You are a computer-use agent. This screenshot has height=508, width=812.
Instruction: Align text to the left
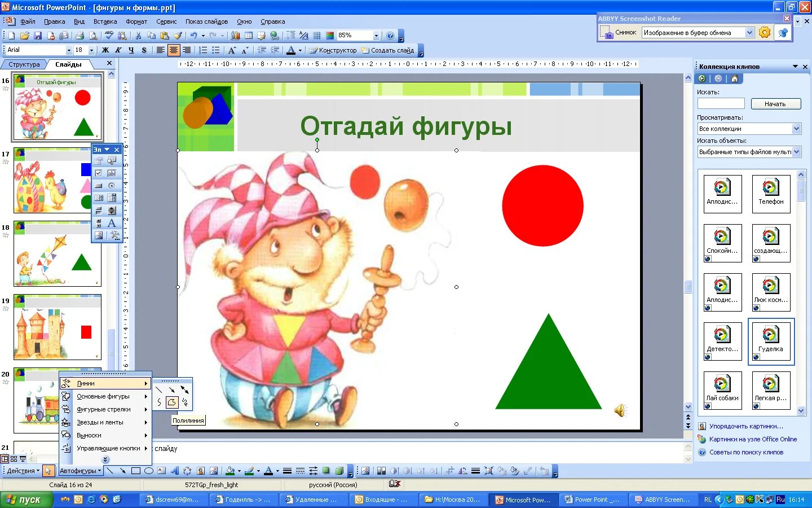pyautogui.click(x=161, y=50)
